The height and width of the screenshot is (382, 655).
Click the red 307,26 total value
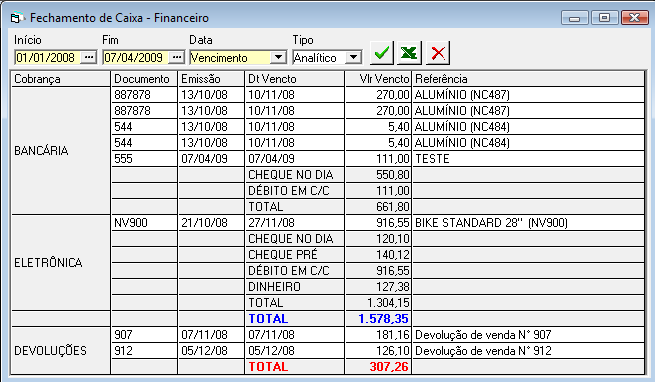(x=378, y=367)
